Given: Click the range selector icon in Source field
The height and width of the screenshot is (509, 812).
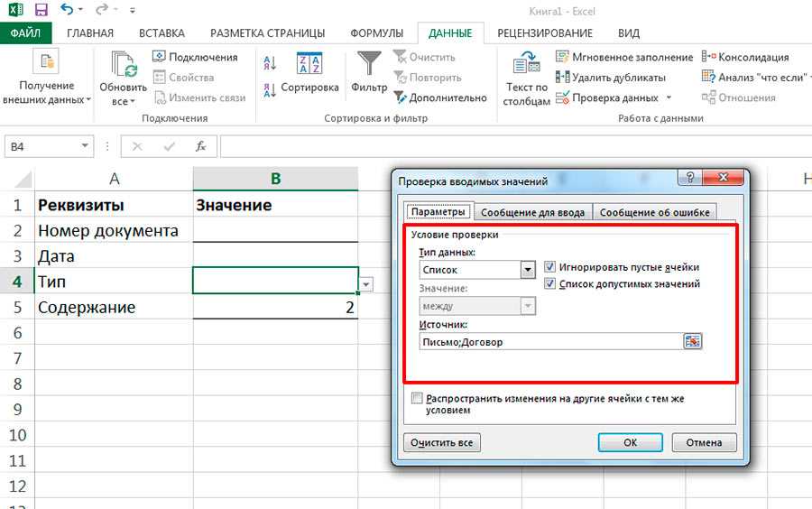Looking at the screenshot, I should (692, 341).
